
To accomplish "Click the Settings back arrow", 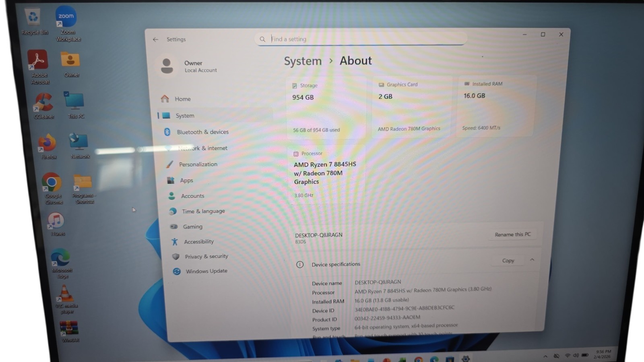I will pos(155,39).
